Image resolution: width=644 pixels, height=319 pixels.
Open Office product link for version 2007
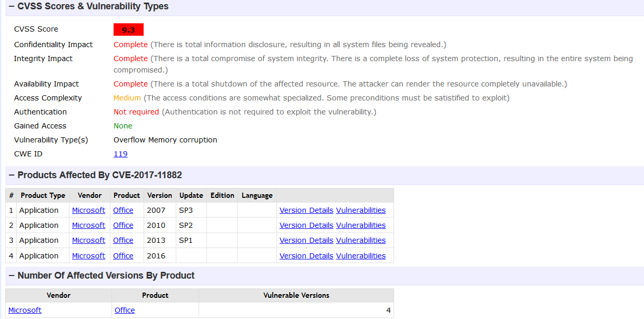tap(123, 210)
